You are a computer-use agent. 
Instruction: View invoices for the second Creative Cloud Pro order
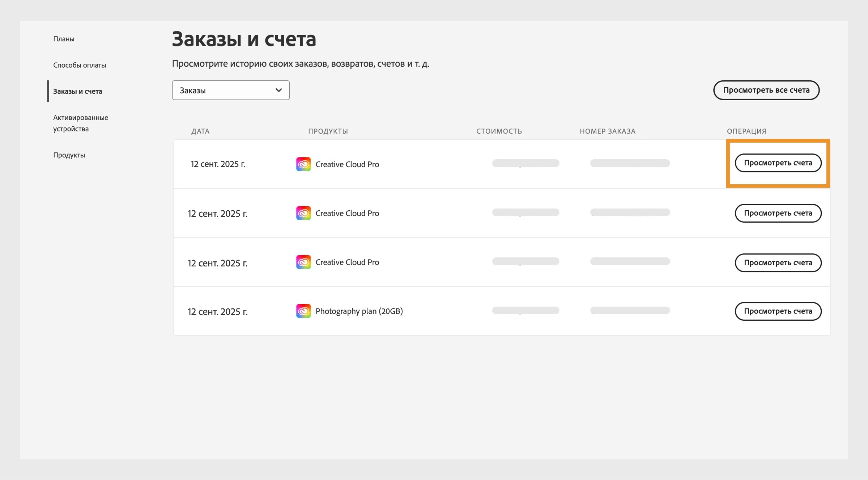(x=778, y=213)
